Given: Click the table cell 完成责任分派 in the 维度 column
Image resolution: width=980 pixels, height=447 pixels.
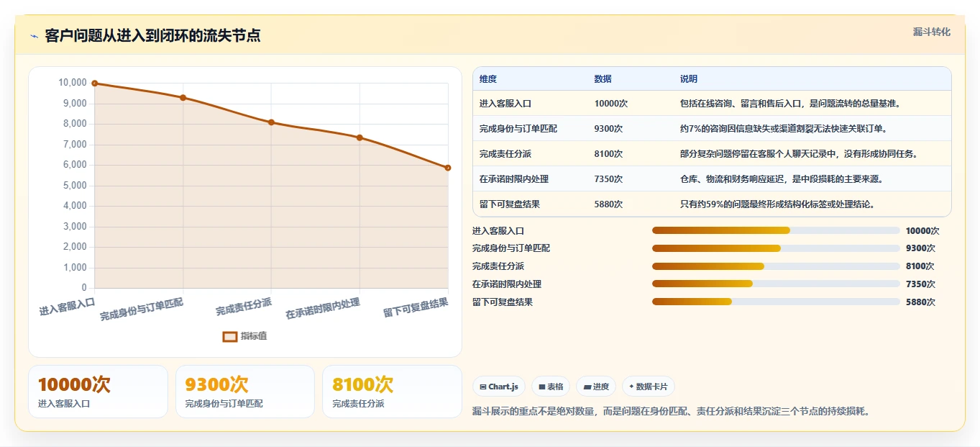Looking at the screenshot, I should (505, 154).
